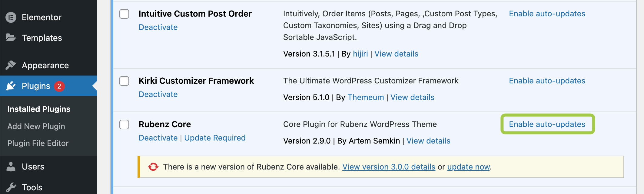The width and height of the screenshot is (644, 194).
Task: Open the Installed Plugins submenu item
Action: point(39,109)
